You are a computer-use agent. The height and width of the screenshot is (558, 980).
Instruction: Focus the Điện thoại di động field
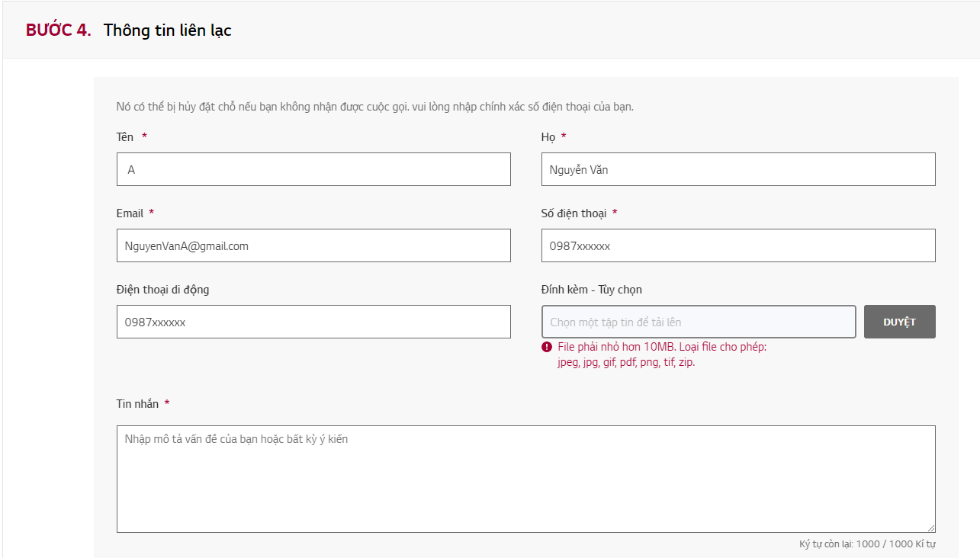(313, 322)
